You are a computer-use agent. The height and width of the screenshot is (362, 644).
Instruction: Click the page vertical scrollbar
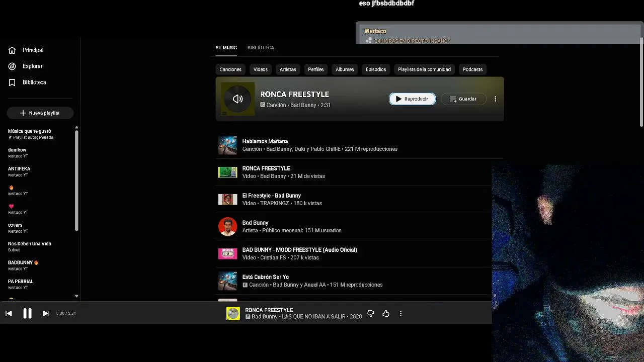coord(641,82)
